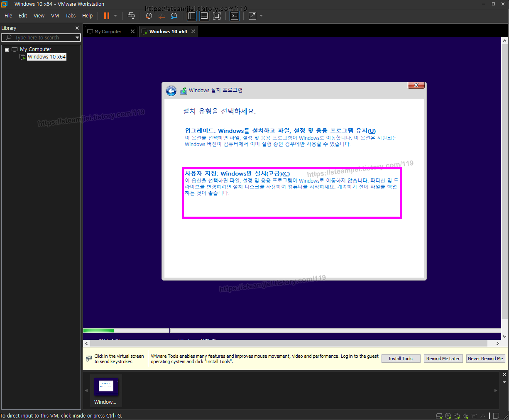
Task: Select the Windows 10 VM thumbnail
Action: click(x=106, y=391)
